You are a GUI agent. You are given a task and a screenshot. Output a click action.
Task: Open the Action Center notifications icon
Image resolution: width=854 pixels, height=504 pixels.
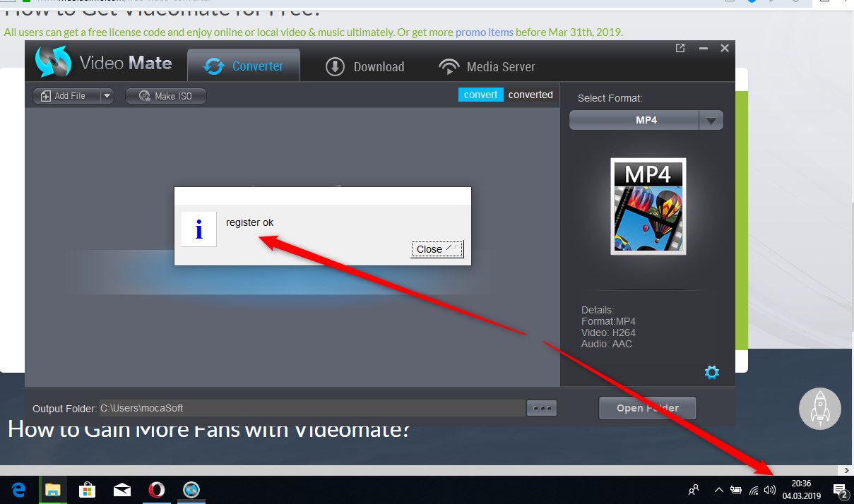(x=840, y=489)
